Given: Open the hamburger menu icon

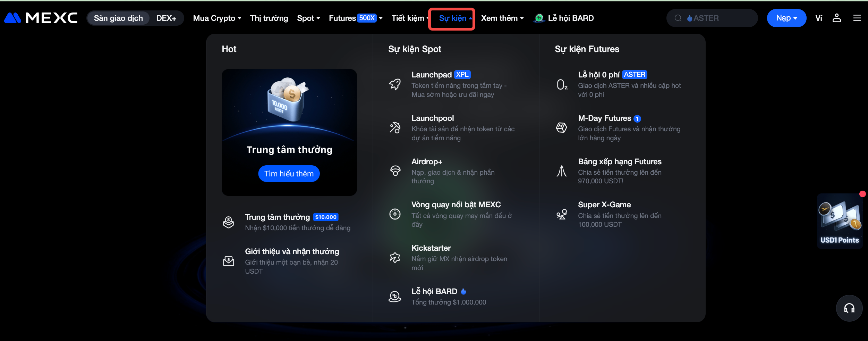Looking at the screenshot, I should tap(857, 18).
